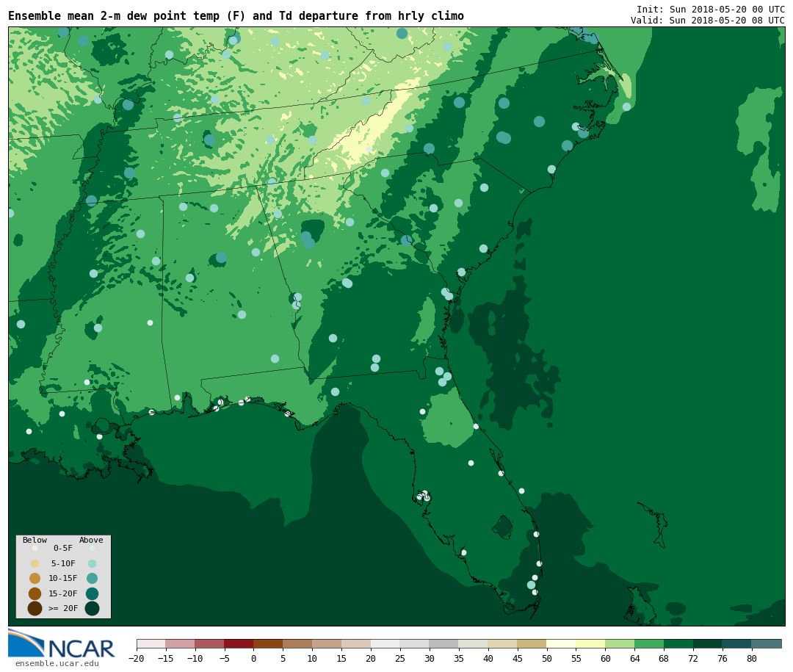This screenshot has width=793, height=672.
Task: Click the '-20' colorbar tick label
Action: point(137,658)
